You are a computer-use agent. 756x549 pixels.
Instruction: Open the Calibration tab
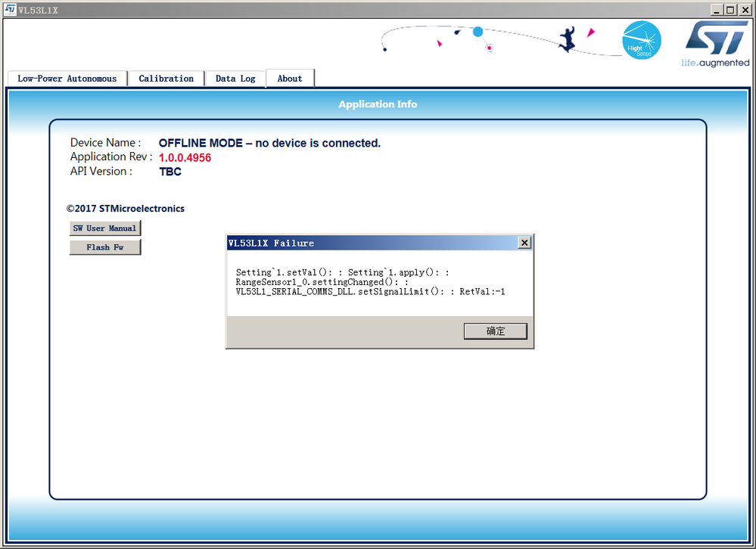[x=166, y=79]
